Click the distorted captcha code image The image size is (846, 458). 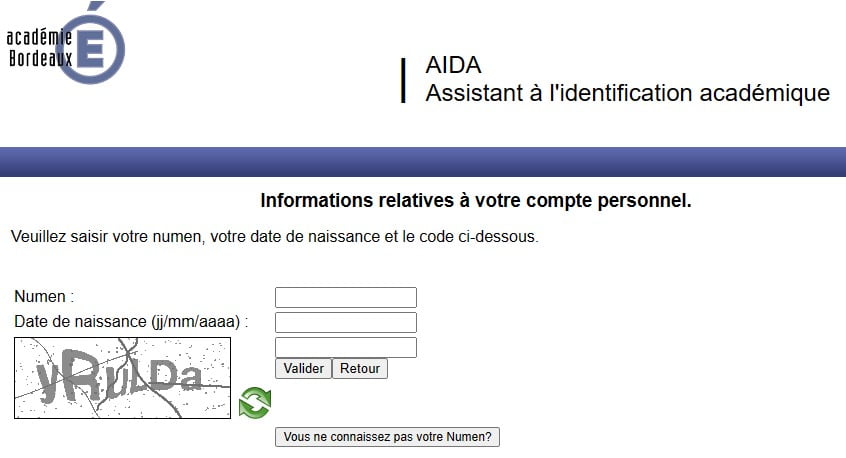tap(122, 378)
